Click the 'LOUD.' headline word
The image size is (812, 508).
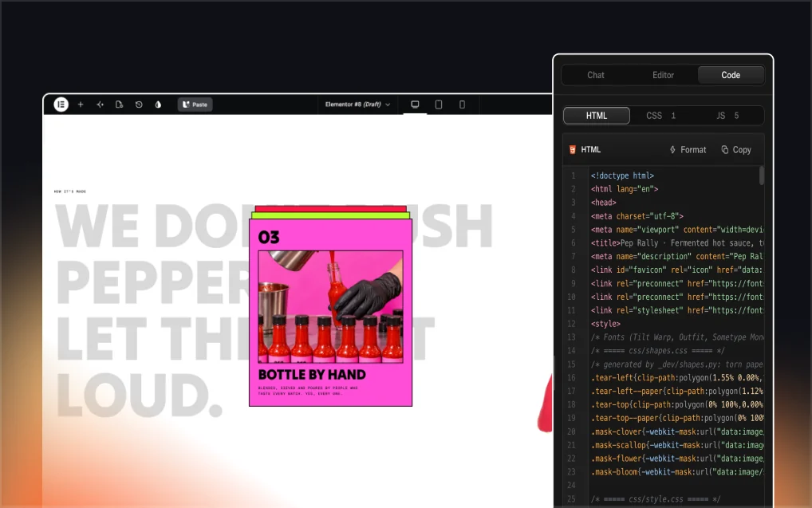(x=140, y=396)
